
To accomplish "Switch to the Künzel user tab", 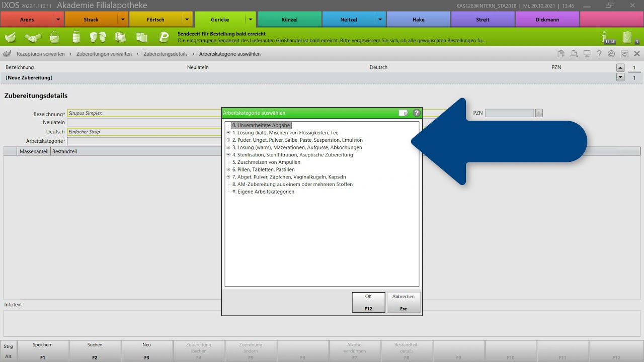I will click(x=289, y=20).
